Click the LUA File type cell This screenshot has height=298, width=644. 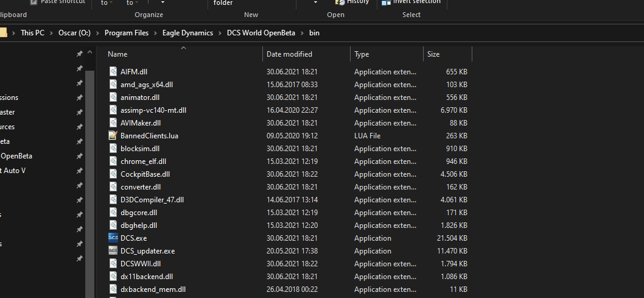click(x=367, y=136)
